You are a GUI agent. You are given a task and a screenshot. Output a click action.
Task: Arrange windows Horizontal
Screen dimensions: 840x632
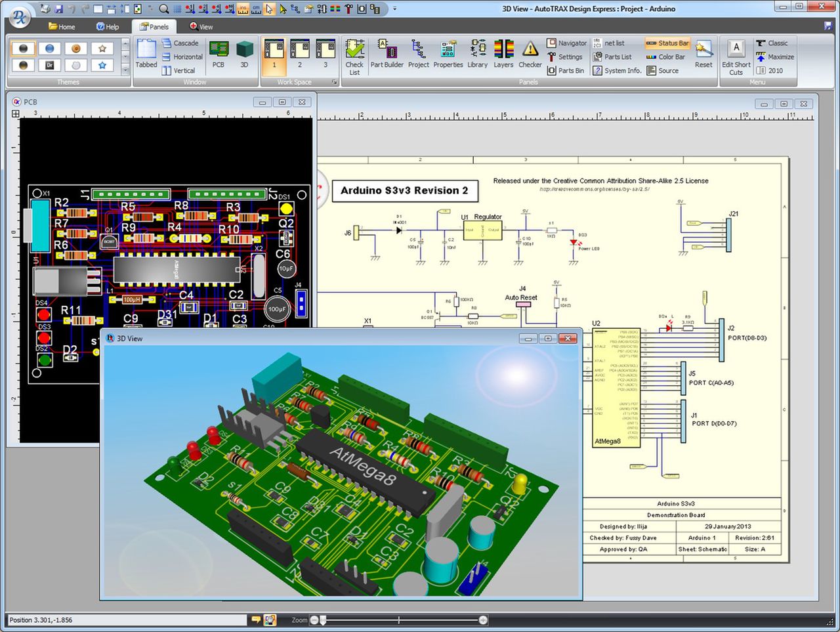pyautogui.click(x=182, y=57)
